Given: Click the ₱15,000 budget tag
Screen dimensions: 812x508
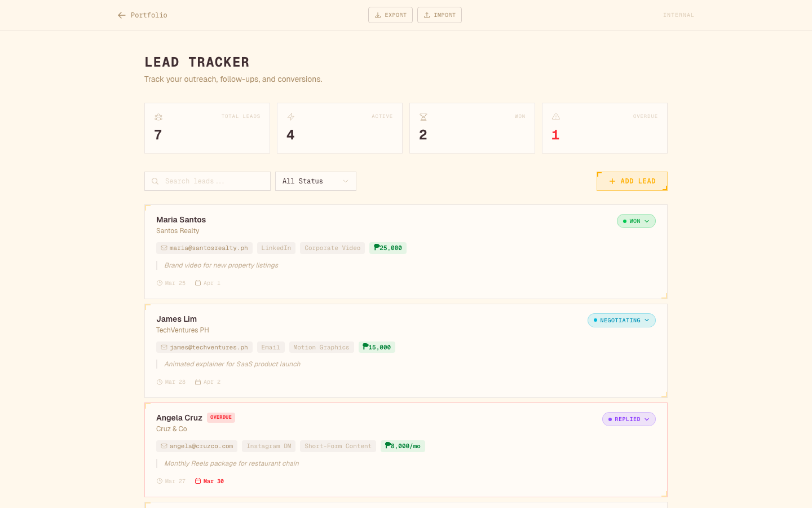Looking at the screenshot, I should pos(377,347).
